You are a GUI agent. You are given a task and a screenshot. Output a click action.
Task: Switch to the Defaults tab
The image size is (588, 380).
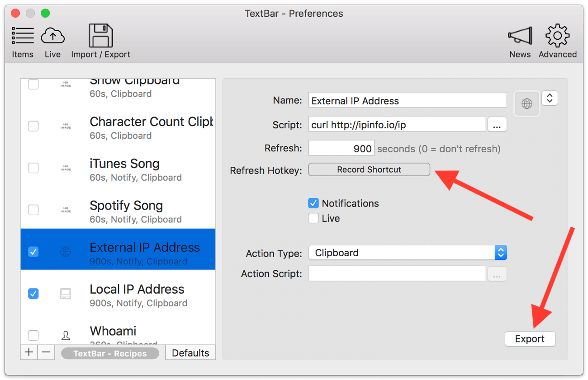tap(190, 353)
